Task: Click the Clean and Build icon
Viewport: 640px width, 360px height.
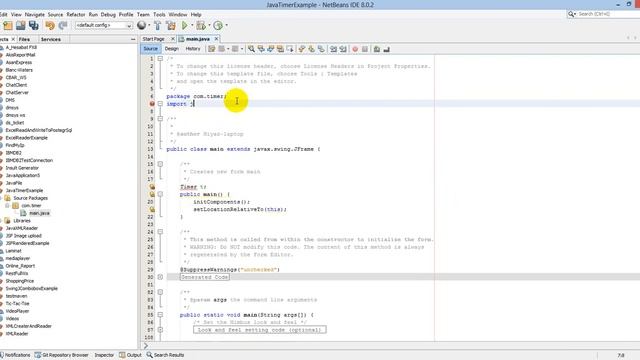Action: coord(171,26)
